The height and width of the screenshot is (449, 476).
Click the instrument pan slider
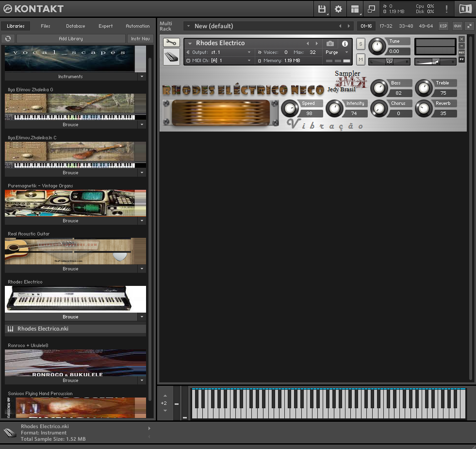[x=389, y=62]
